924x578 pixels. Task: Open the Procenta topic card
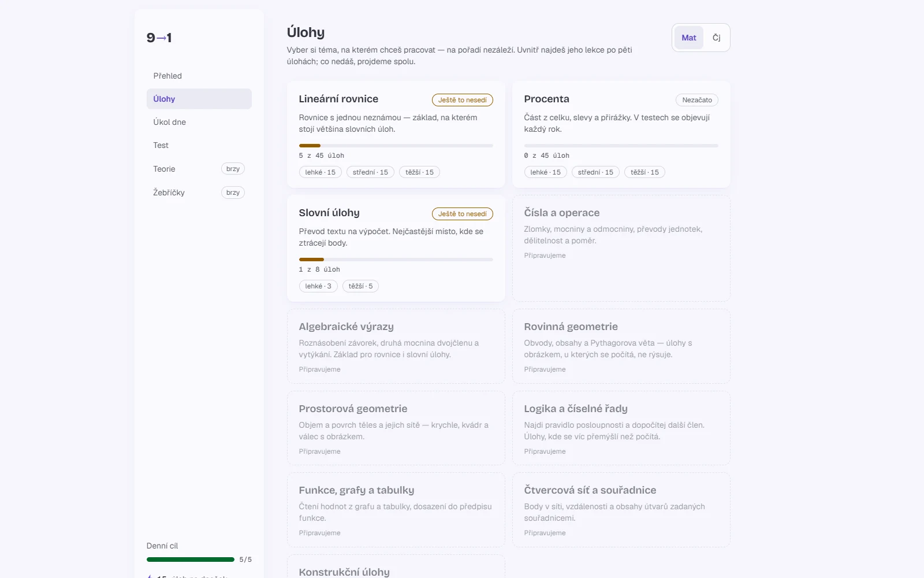click(x=621, y=135)
